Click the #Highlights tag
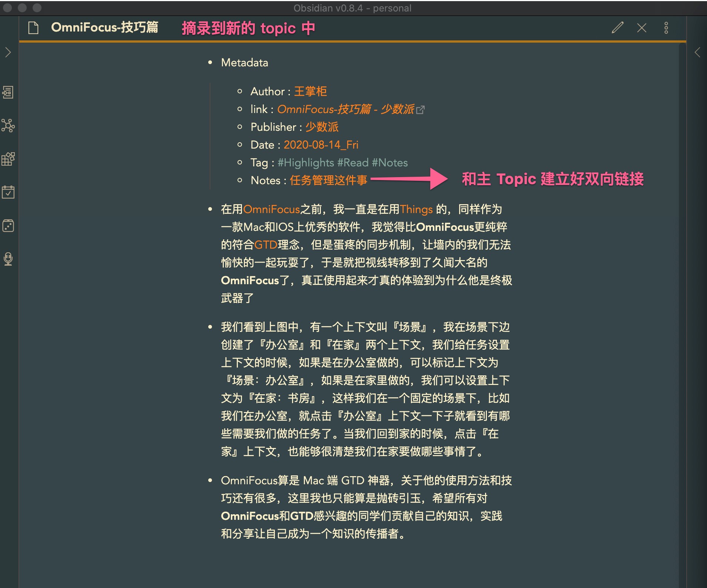707x588 pixels. [306, 162]
